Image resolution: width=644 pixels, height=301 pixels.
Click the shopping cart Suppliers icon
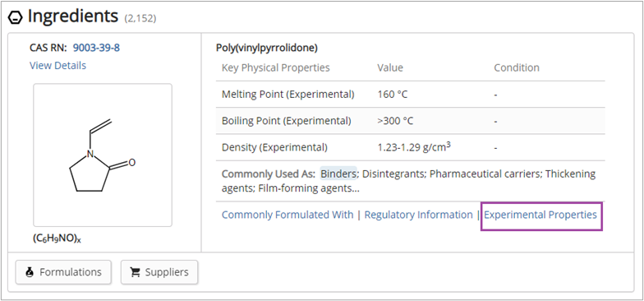click(135, 272)
